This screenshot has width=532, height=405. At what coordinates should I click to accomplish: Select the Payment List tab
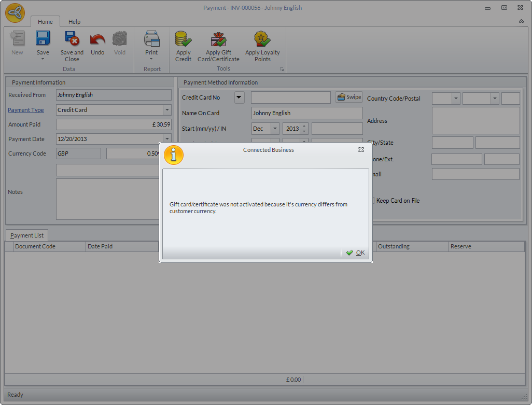coord(27,235)
